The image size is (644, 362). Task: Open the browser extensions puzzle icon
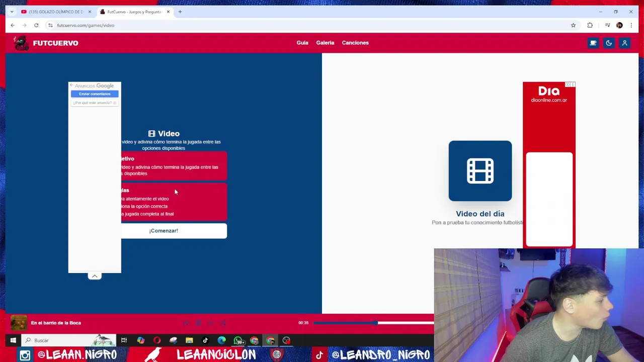click(590, 25)
